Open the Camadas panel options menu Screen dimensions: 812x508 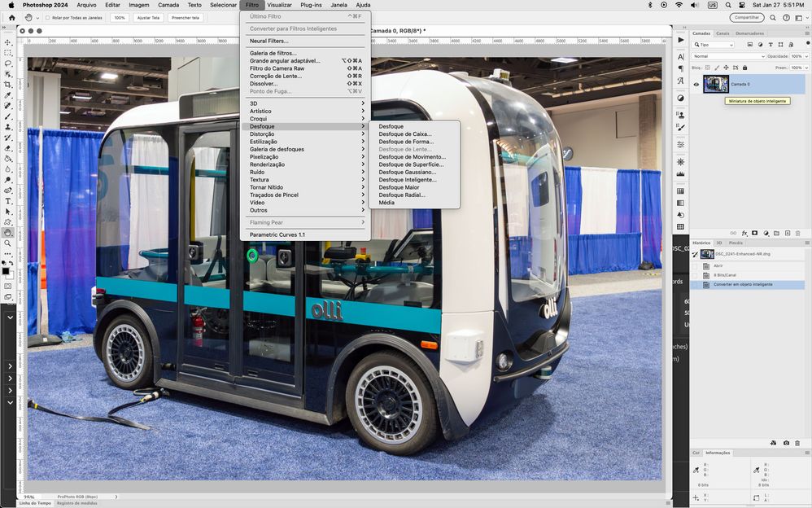coord(807,33)
